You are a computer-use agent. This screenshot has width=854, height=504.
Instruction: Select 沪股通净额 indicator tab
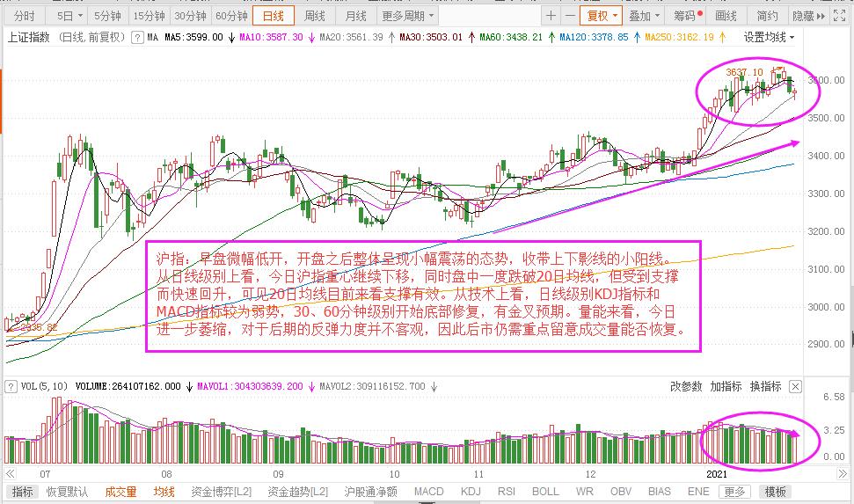(370, 492)
